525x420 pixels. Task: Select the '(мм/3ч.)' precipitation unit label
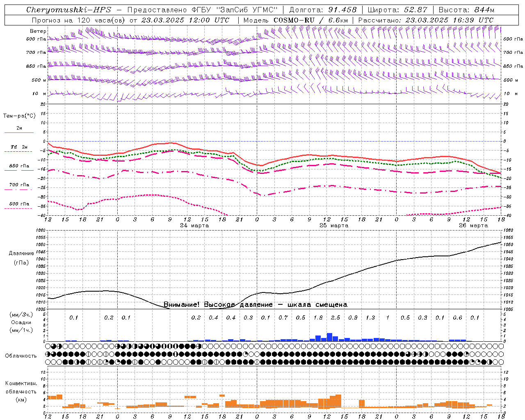(x=21, y=315)
